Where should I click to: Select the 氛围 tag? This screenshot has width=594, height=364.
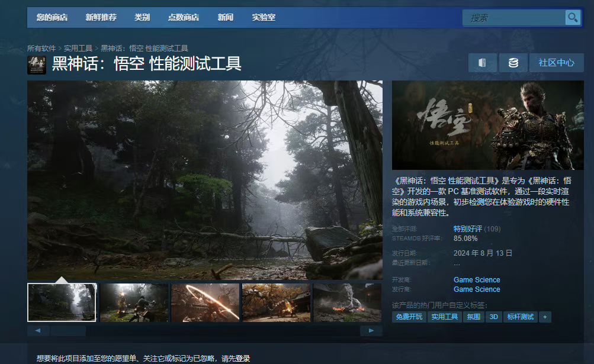coord(474,317)
